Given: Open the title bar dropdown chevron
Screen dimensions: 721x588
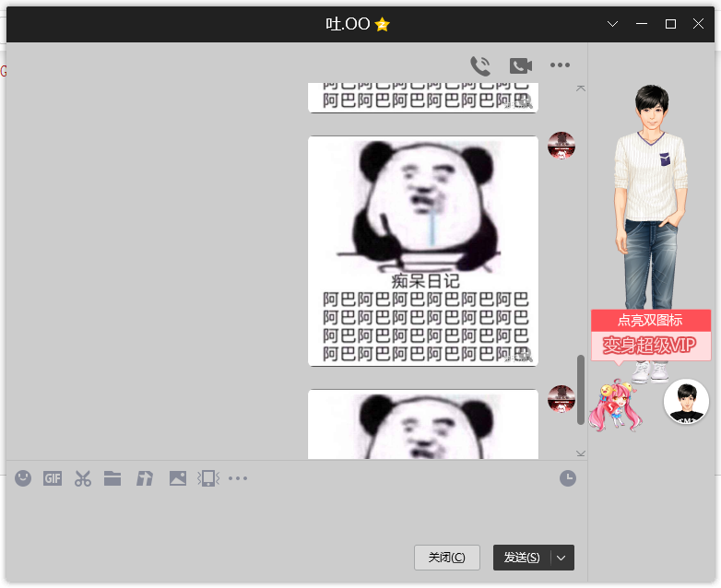Looking at the screenshot, I should point(612,24).
